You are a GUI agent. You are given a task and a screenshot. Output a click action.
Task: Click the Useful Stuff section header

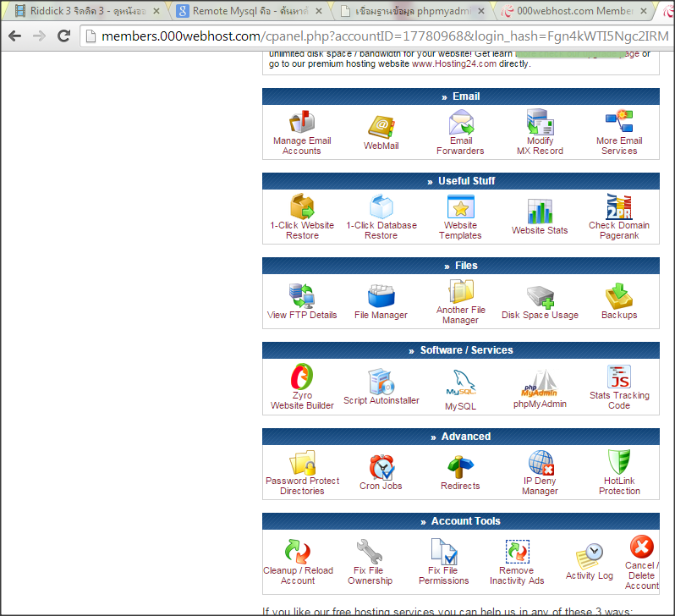click(461, 181)
